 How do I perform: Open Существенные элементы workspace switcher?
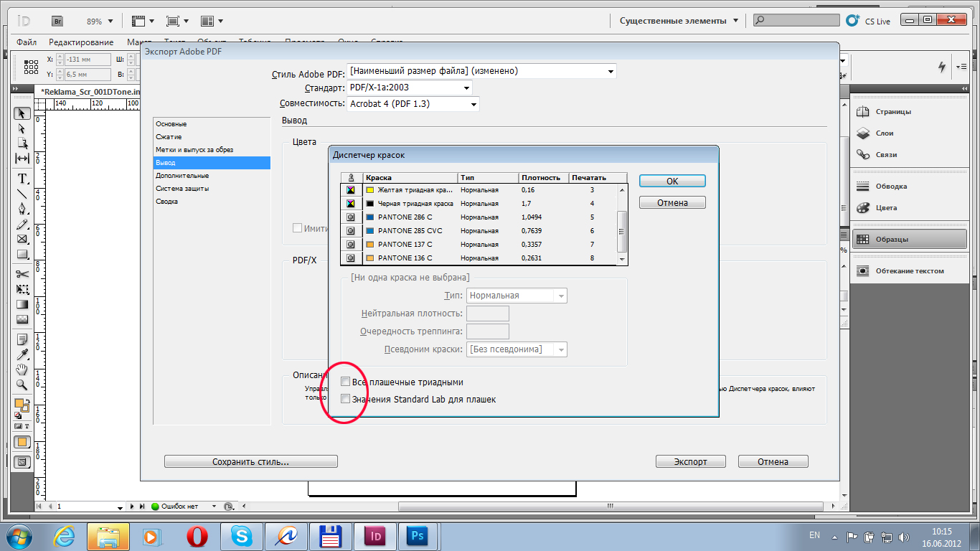pos(679,21)
